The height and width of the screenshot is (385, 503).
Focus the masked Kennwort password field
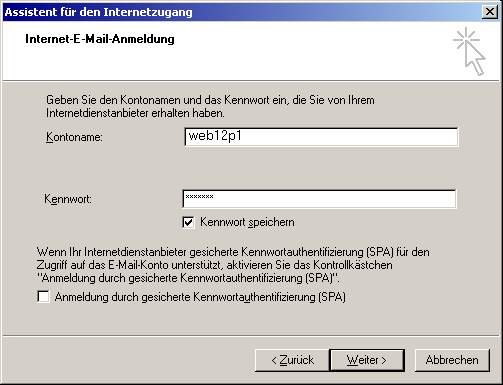point(320,199)
